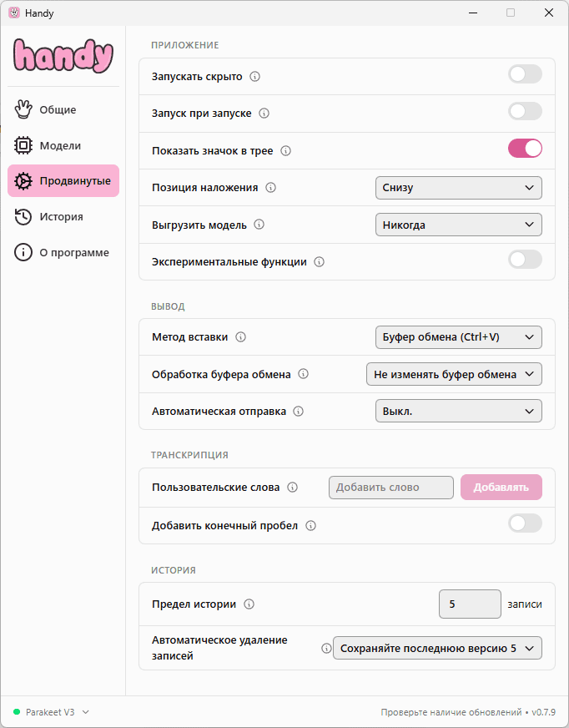This screenshot has width=569, height=728.
Task: Click the Добавить слово text field
Action: 390,488
